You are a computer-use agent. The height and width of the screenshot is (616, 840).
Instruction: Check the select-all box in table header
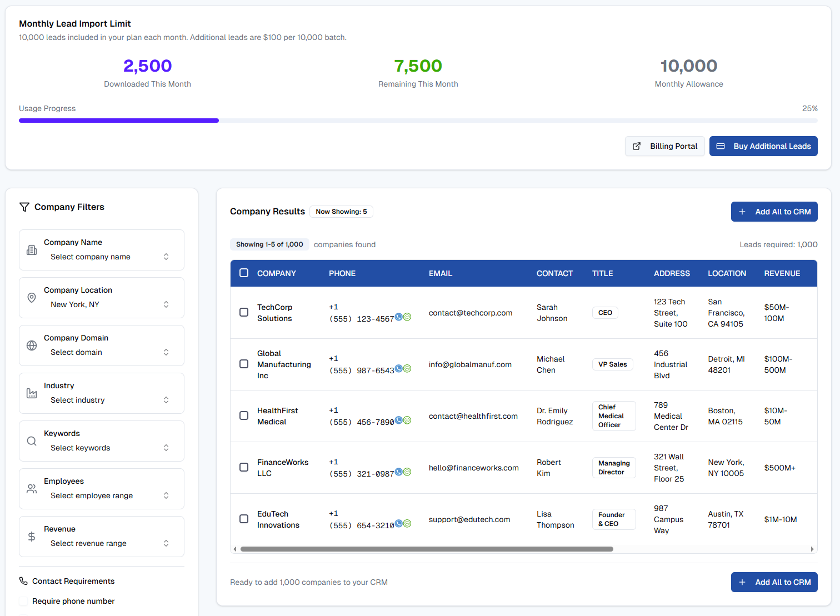click(x=244, y=273)
